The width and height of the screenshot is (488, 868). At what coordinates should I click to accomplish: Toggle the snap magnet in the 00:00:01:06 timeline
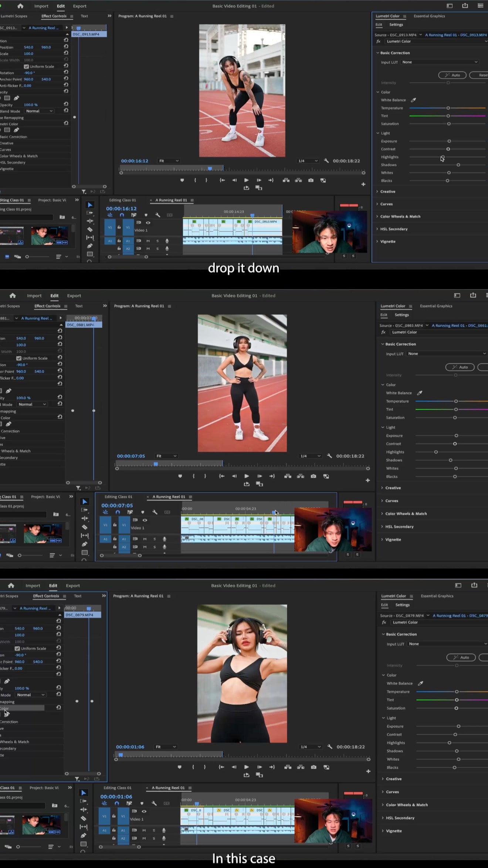pos(117,803)
